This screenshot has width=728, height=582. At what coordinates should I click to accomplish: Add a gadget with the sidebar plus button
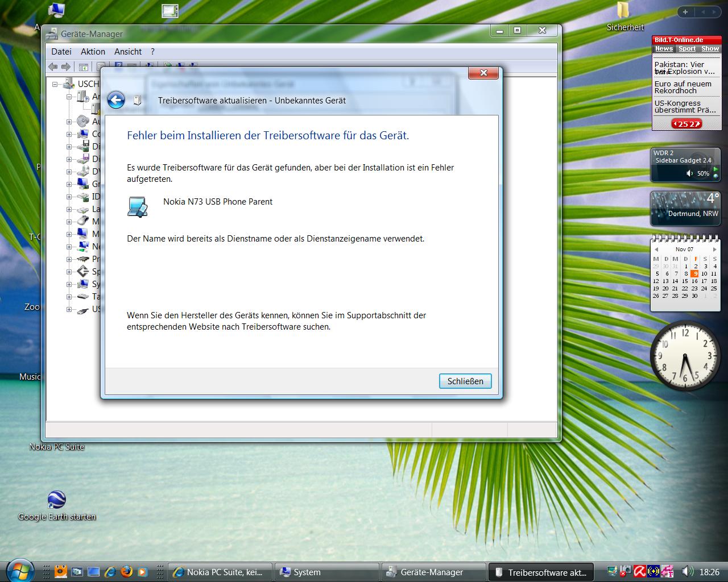click(685, 12)
